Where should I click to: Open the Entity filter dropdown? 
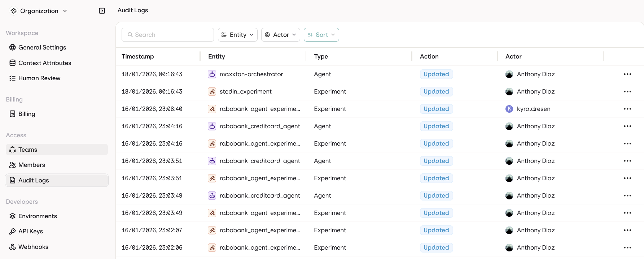point(237,35)
